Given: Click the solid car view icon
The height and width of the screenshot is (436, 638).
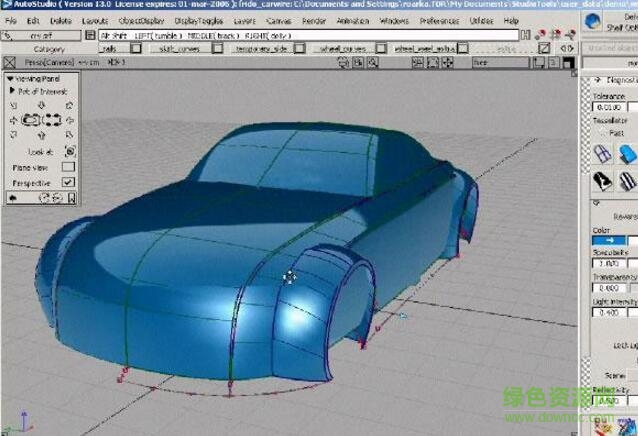Looking at the screenshot, I should click(31, 120).
